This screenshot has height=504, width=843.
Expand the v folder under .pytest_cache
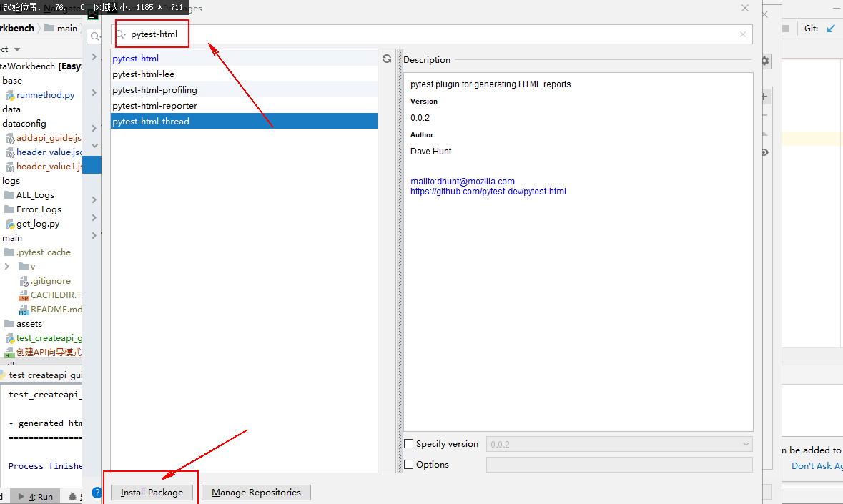tap(7, 266)
